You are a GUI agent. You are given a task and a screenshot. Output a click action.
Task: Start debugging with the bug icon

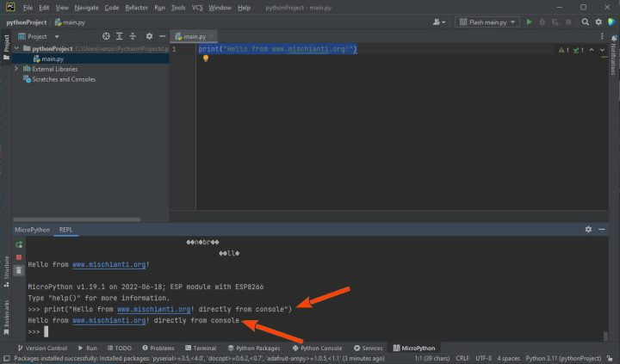(x=542, y=22)
